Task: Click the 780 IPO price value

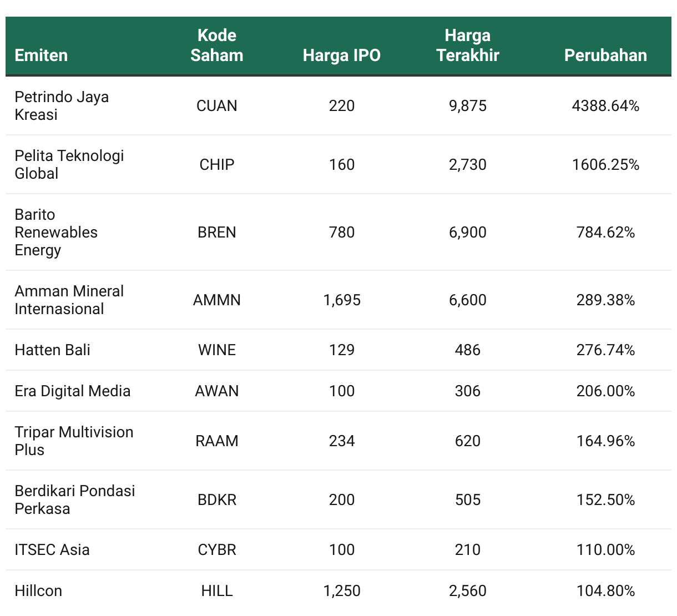Action: [341, 232]
